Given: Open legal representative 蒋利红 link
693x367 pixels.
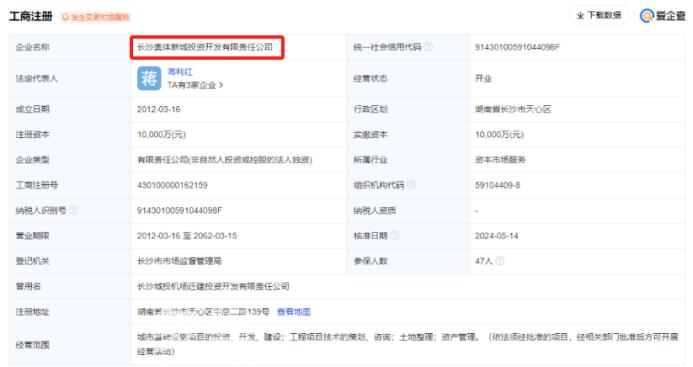Looking at the screenshot, I should pos(180,72).
